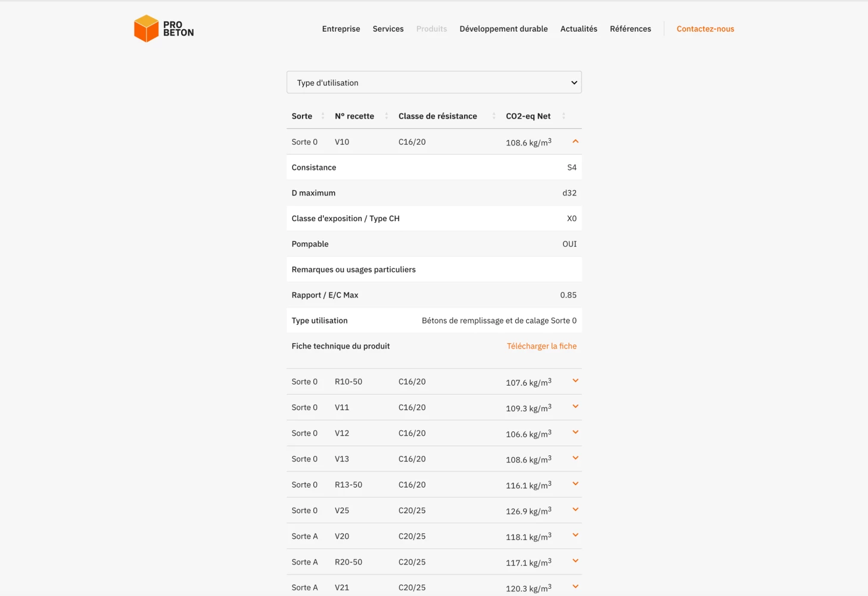Viewport: 868px width, 596px height.
Task: Sort by CO2-eq Net column arrows
Action: (x=564, y=116)
